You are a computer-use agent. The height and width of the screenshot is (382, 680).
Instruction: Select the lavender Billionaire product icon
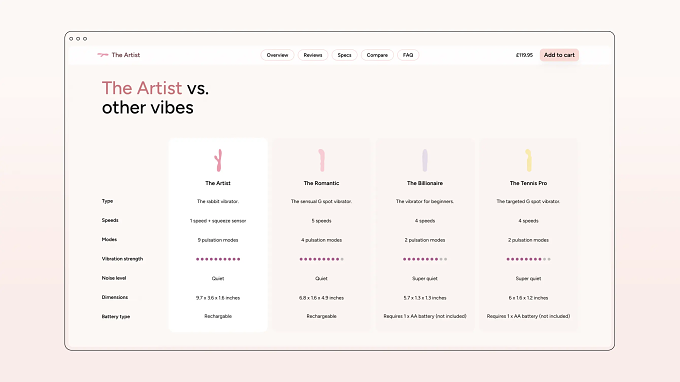pyautogui.click(x=425, y=160)
